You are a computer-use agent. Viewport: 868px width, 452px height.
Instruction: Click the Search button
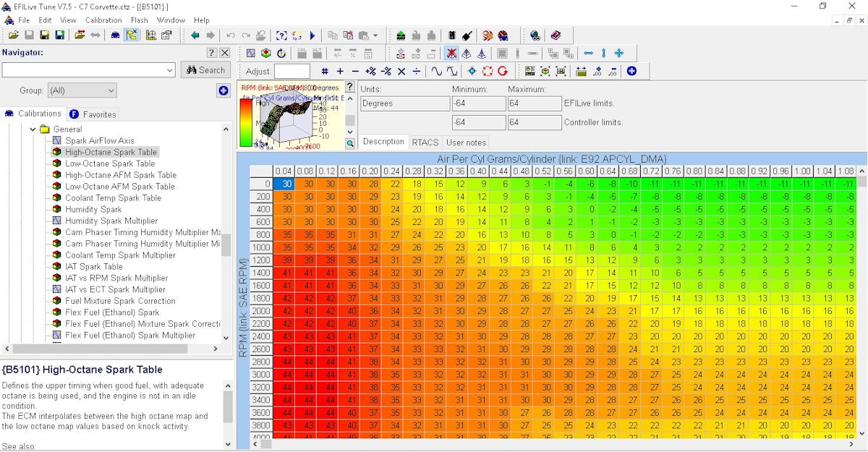point(205,70)
